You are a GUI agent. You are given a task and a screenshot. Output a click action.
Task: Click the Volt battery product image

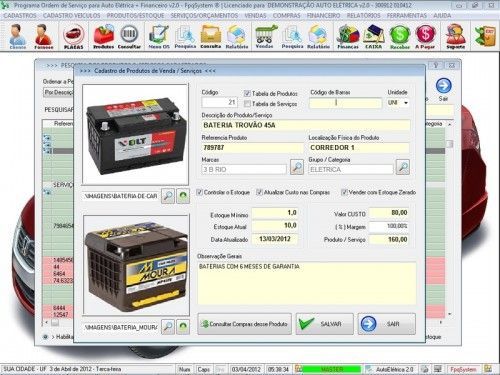pos(135,134)
